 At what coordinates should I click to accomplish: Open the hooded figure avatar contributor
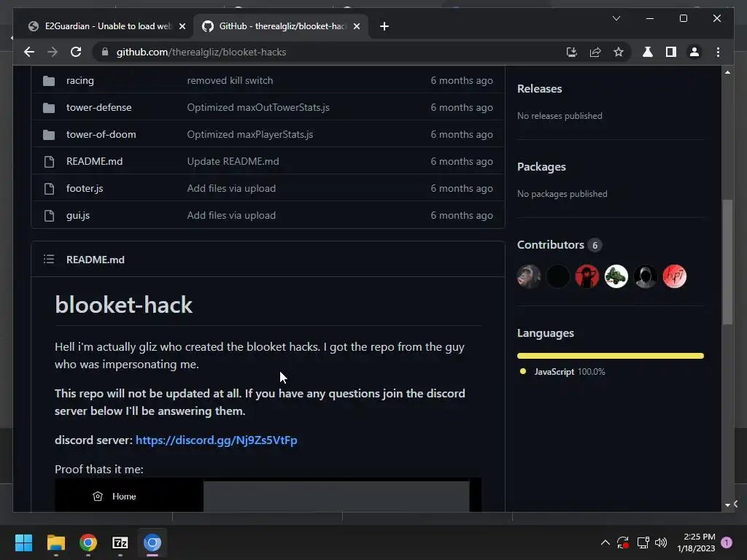(x=645, y=276)
